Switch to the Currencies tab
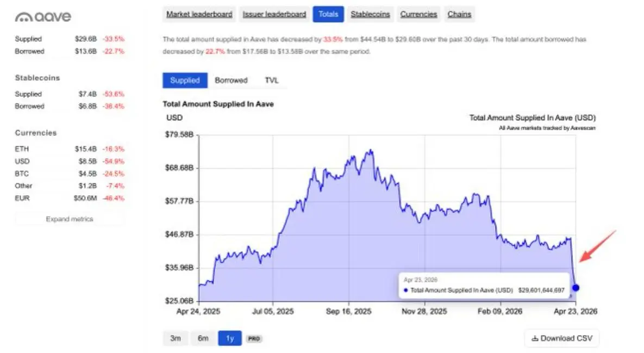This screenshot has width=644, height=353. (x=418, y=14)
